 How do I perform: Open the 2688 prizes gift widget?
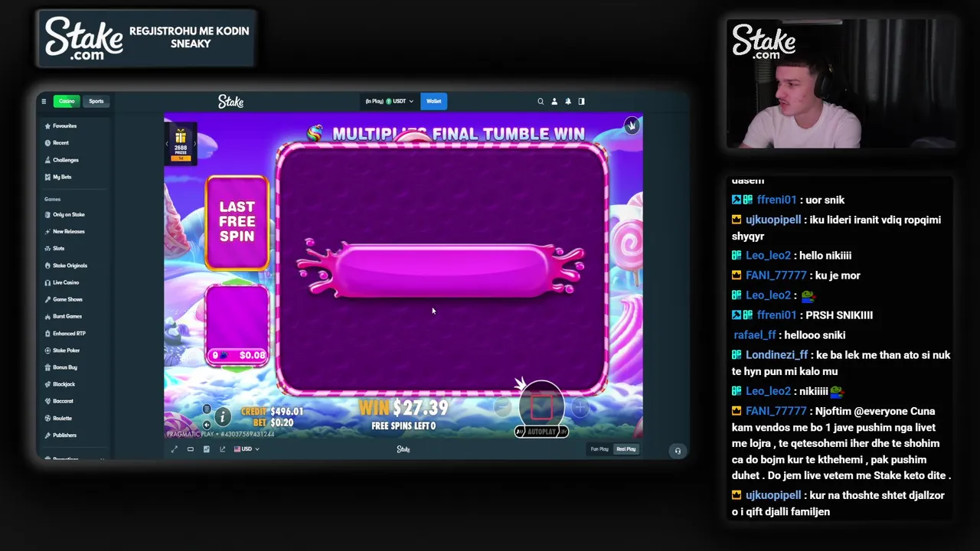pyautogui.click(x=181, y=144)
